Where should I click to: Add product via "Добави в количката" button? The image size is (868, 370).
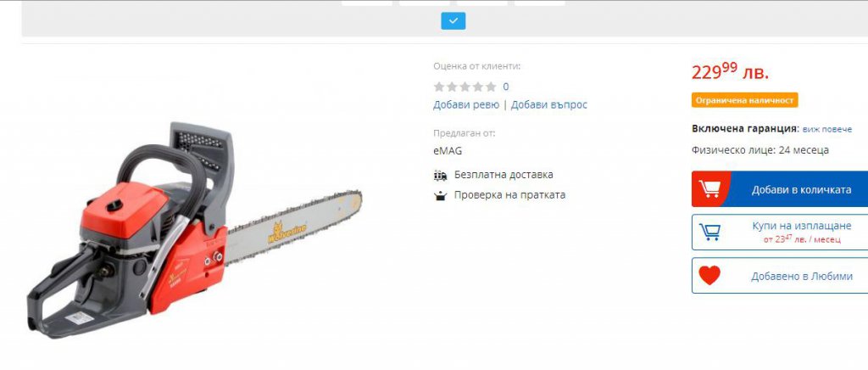780,189
